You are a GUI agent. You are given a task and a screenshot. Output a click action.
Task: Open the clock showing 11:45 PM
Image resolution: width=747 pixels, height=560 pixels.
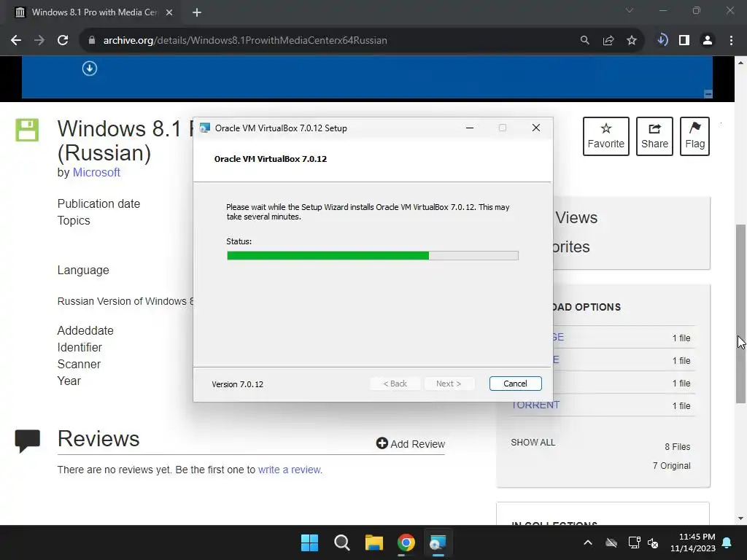click(x=693, y=542)
